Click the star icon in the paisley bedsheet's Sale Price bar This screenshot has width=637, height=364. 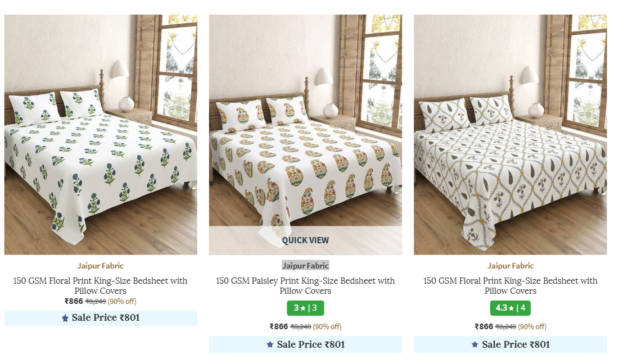[270, 345]
